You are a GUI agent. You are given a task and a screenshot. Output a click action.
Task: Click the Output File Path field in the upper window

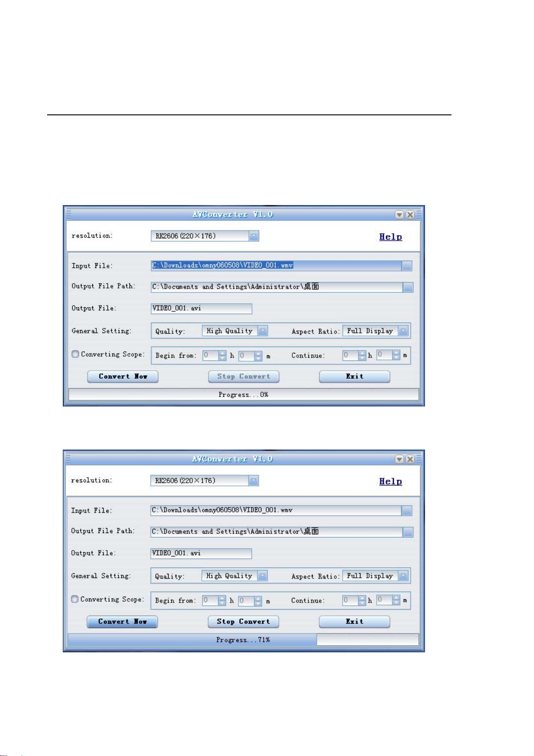277,287
